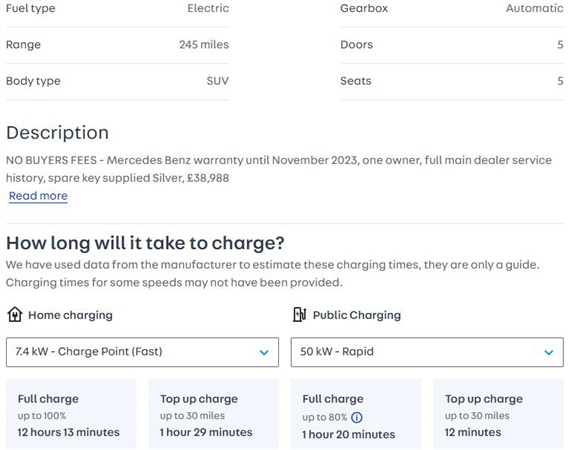Image resolution: width=568 pixels, height=450 pixels.
Task: Click the Home charging house icon
Action: click(x=14, y=314)
